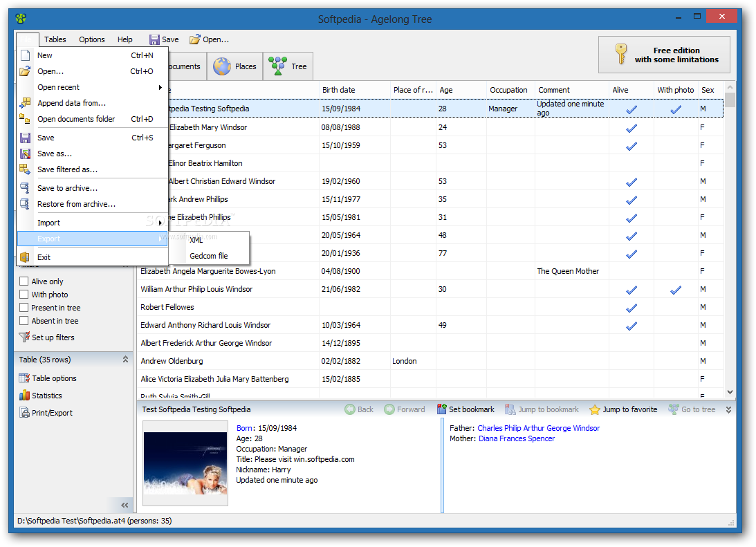The image size is (756, 547).
Task: Select row Alice Victoria Elizabeth Julia Mary Battenberg
Action: click(430, 379)
